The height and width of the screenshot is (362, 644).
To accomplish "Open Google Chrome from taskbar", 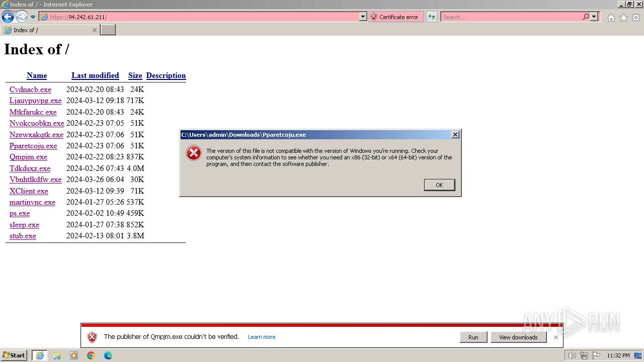I will point(91,355).
